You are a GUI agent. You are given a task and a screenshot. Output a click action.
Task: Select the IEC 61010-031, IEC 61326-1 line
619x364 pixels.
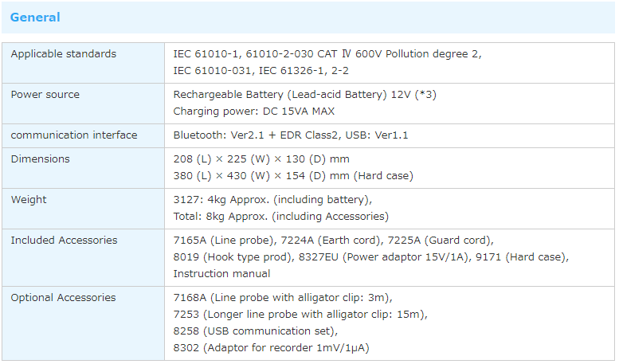coord(261,71)
